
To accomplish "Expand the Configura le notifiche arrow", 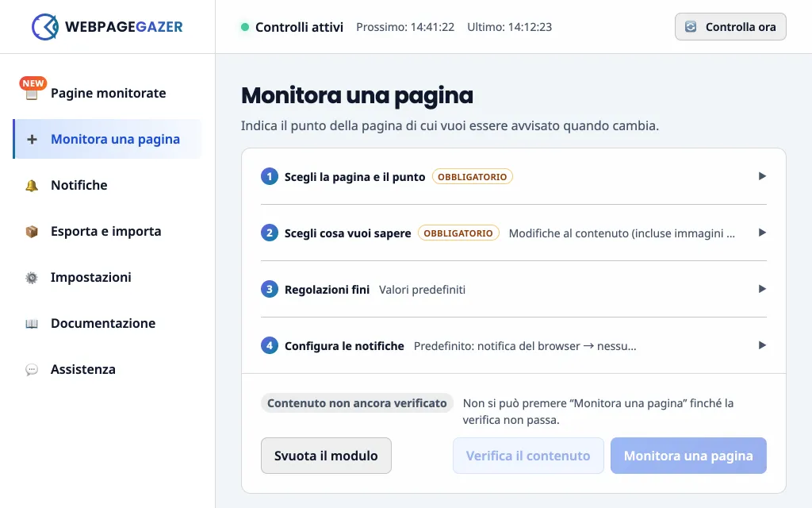I will [x=762, y=346].
